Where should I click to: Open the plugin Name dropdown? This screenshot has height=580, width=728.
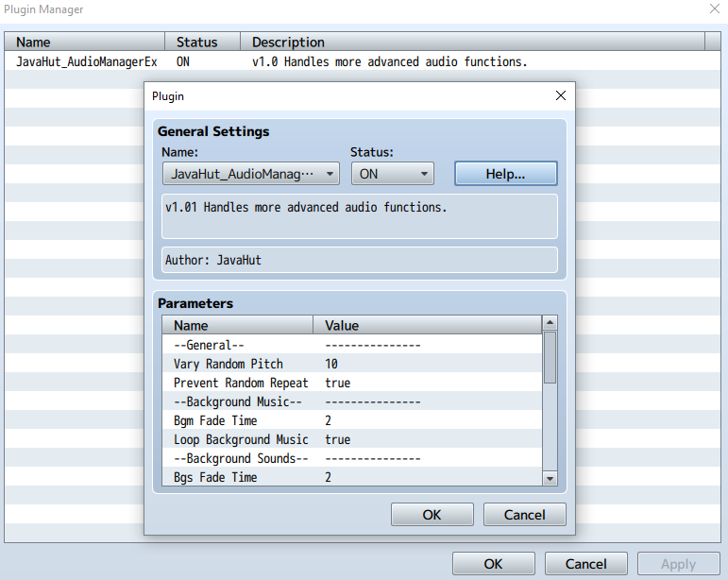[251, 174]
